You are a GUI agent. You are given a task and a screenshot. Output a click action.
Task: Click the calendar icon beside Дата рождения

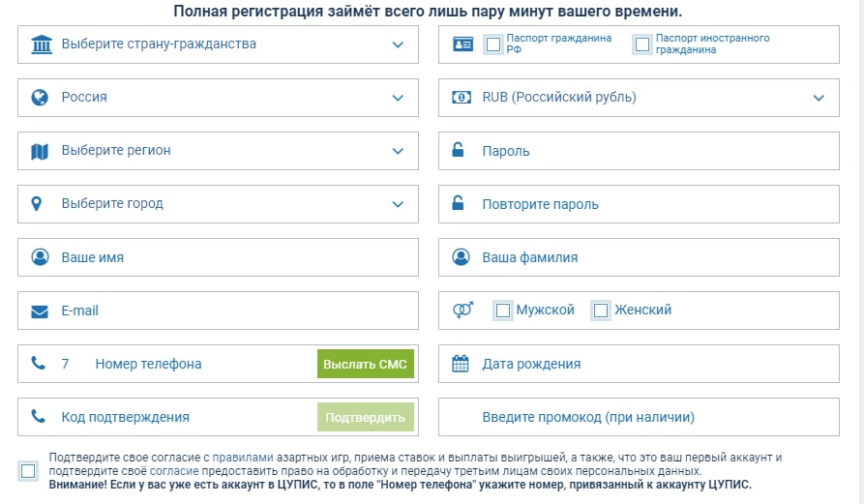461,365
